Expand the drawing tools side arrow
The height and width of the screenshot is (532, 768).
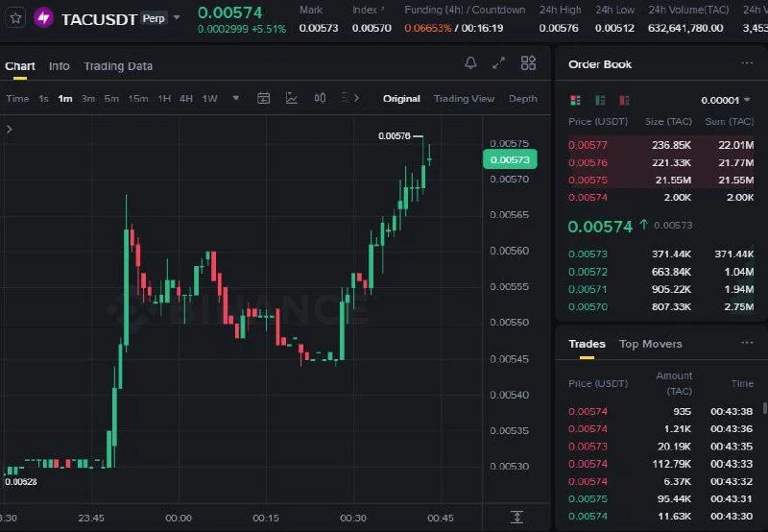pos(10,130)
